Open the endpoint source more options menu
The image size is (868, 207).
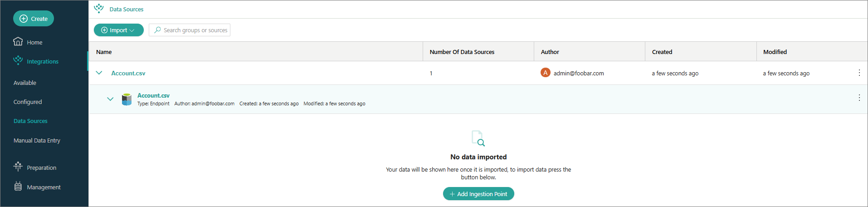tap(859, 98)
